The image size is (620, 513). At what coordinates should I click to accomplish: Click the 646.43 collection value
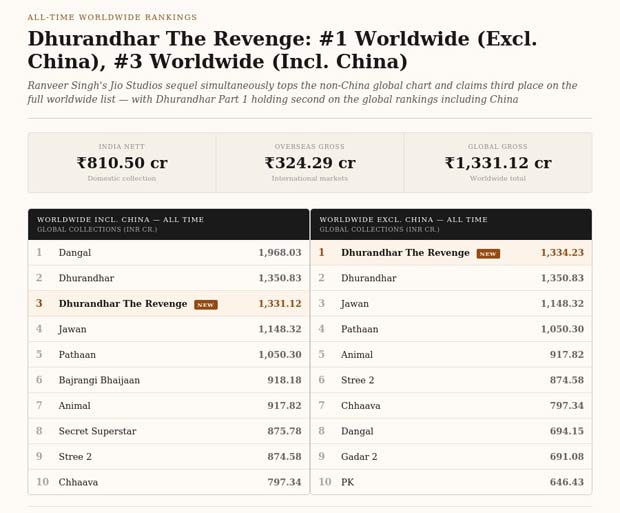click(x=566, y=482)
